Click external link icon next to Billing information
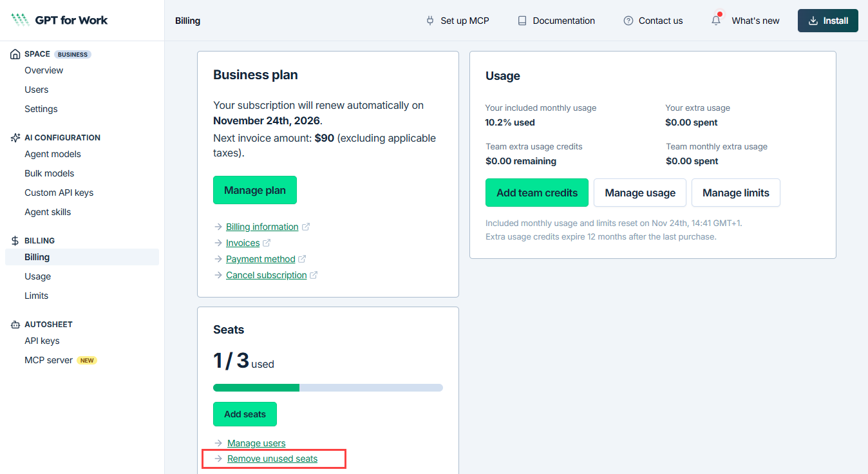The width and height of the screenshot is (868, 474). 306,227
